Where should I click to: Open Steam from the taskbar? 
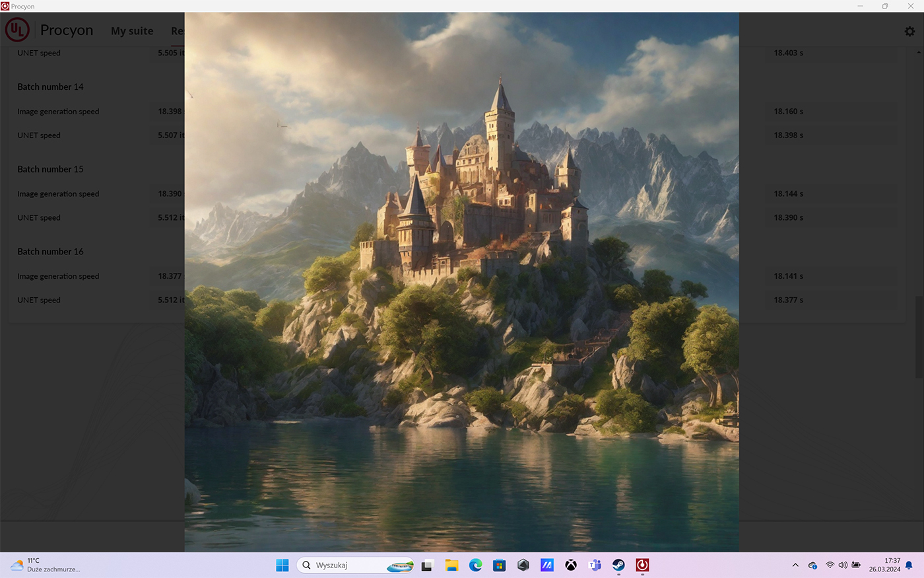(618, 565)
